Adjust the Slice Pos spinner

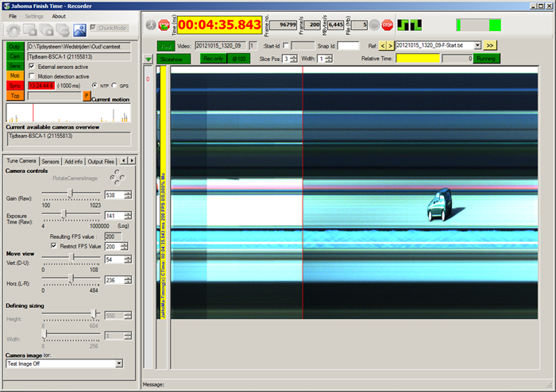(294, 59)
